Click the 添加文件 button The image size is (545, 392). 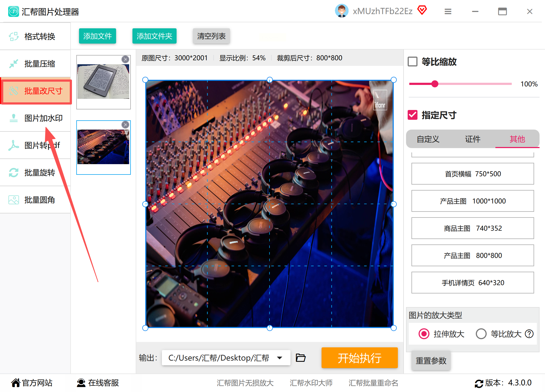point(98,36)
